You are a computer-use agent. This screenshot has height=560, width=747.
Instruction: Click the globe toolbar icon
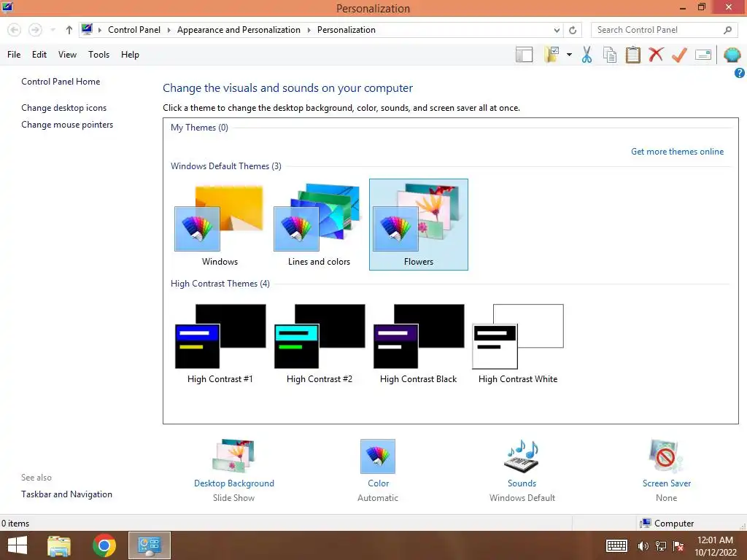(x=732, y=55)
